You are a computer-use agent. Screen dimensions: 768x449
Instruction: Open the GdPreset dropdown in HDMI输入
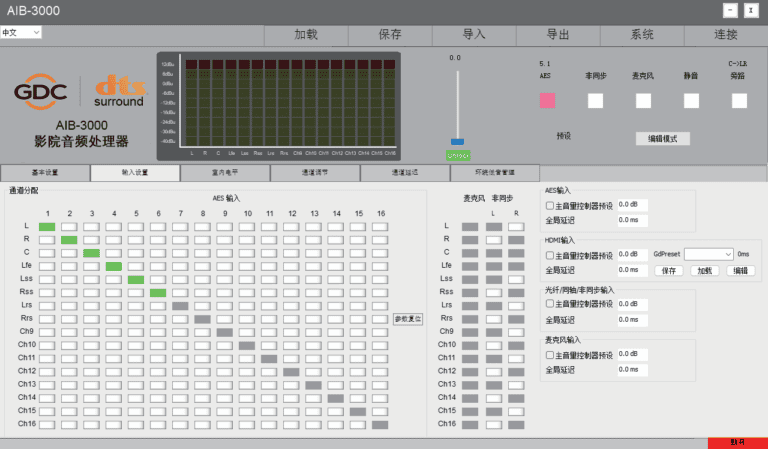(x=709, y=254)
